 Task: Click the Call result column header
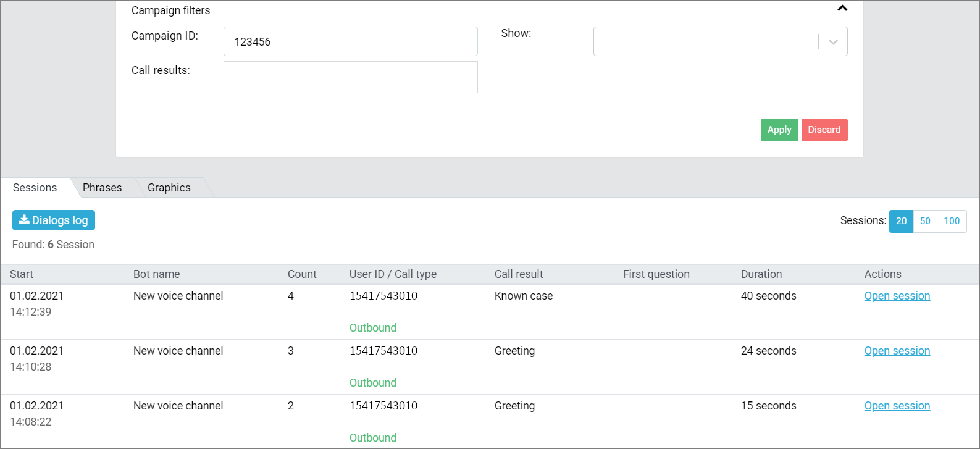tap(519, 274)
